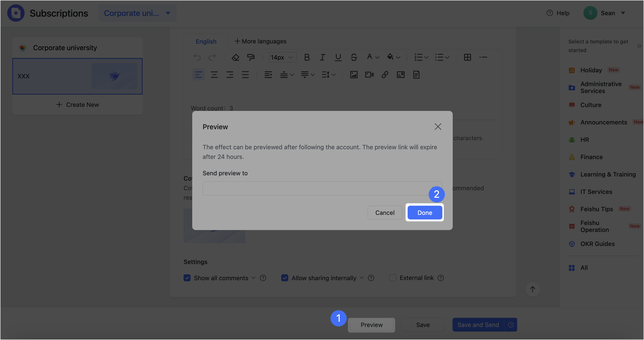Image resolution: width=644 pixels, height=340 pixels.
Task: Insert an image into the article
Action: click(x=354, y=75)
